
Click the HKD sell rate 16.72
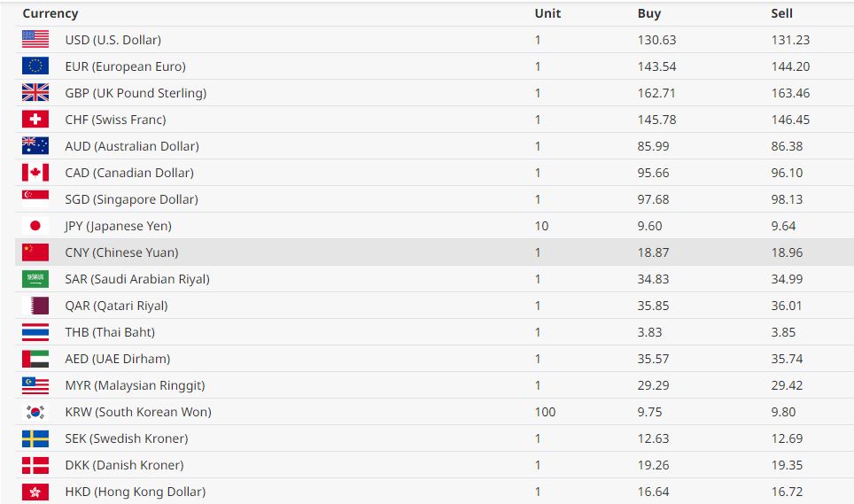pos(787,492)
